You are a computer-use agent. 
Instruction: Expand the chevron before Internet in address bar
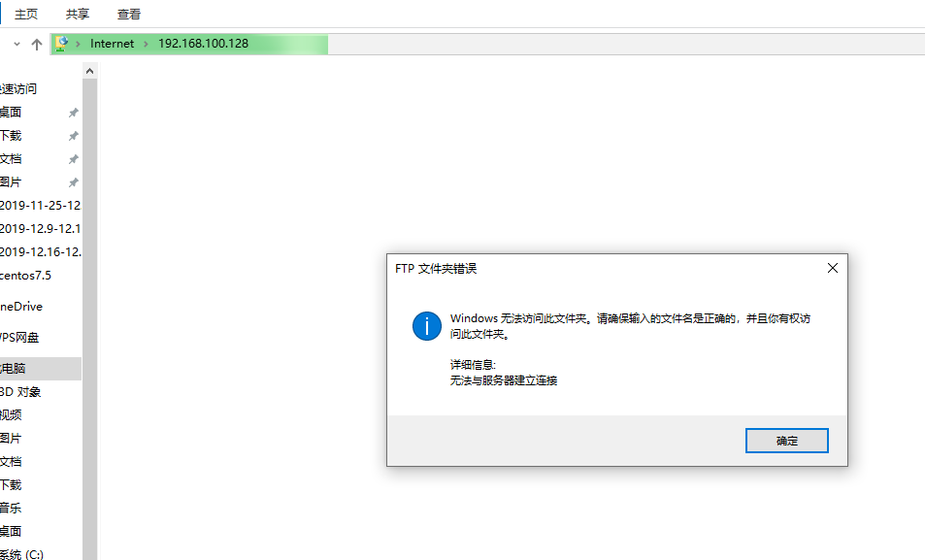click(x=78, y=45)
